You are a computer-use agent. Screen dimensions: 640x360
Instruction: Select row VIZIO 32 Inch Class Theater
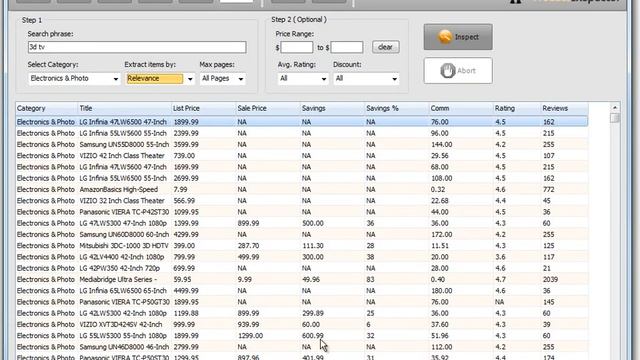pos(302,200)
